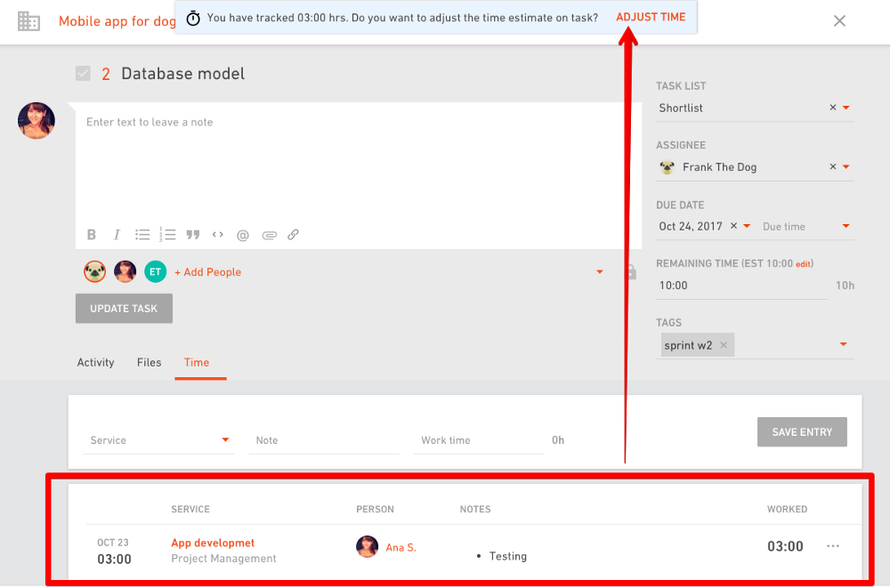Click the Oct 24, 2017 date value
This screenshot has width=890, height=588.
tap(691, 226)
